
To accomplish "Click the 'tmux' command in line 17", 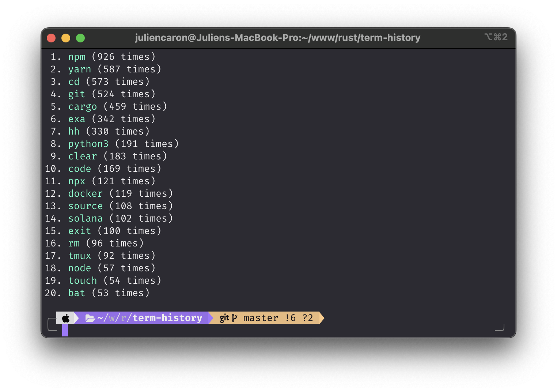I will pos(80,256).
